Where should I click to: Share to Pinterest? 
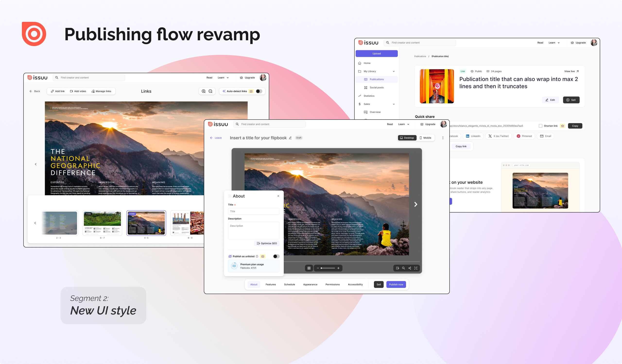524,136
